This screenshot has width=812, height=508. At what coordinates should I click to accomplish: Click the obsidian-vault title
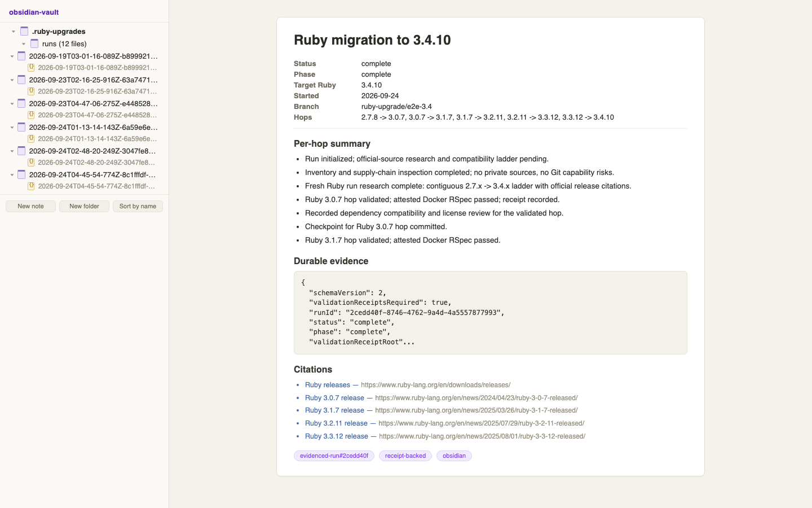34,12
